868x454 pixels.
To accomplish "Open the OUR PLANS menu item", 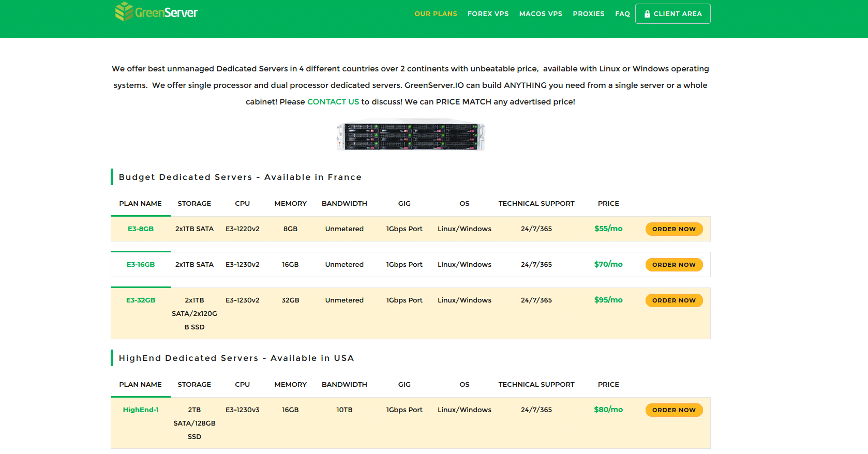I will 436,14.
